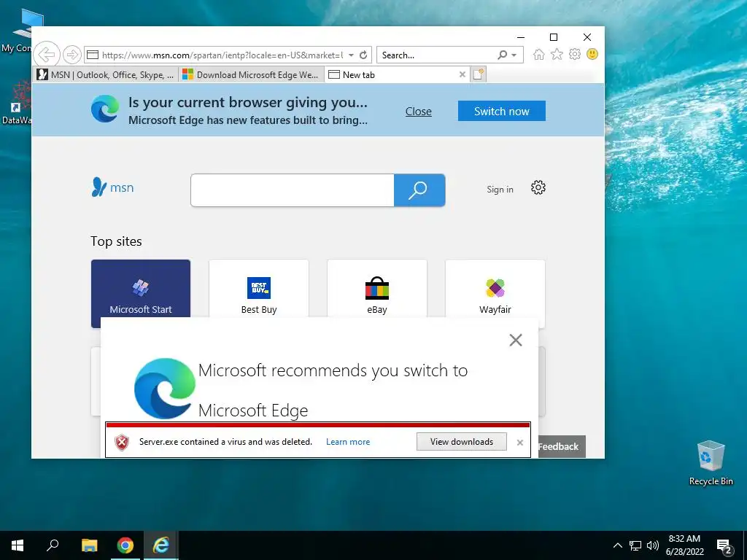Screen dimensions: 747x560
Task: Open the Recycle Bin desktop icon
Action: [711, 463]
